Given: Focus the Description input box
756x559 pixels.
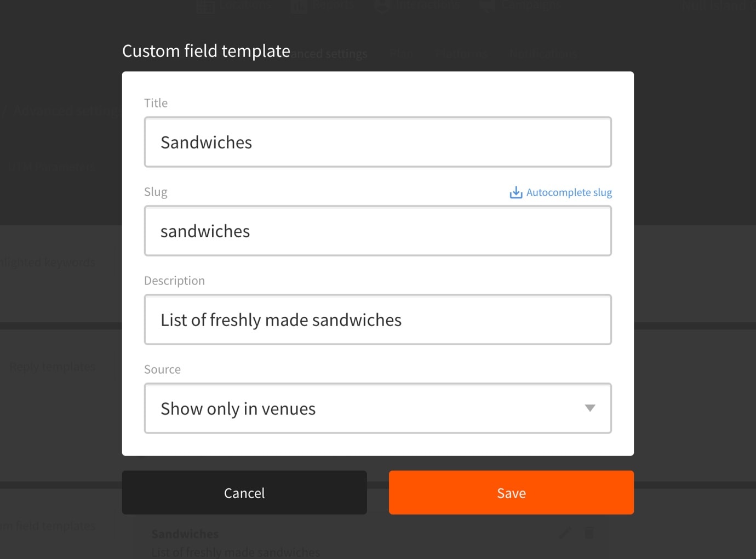Looking at the screenshot, I should tap(377, 320).
